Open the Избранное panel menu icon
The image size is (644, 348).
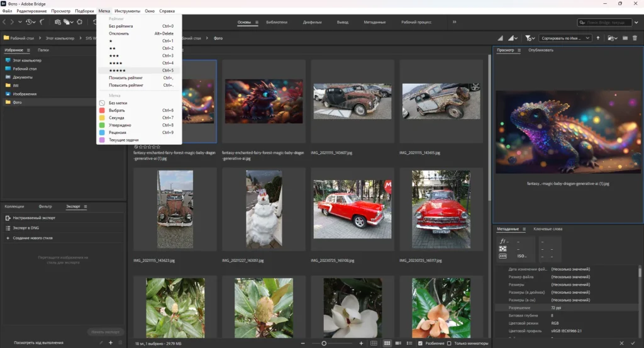pyautogui.click(x=28, y=50)
